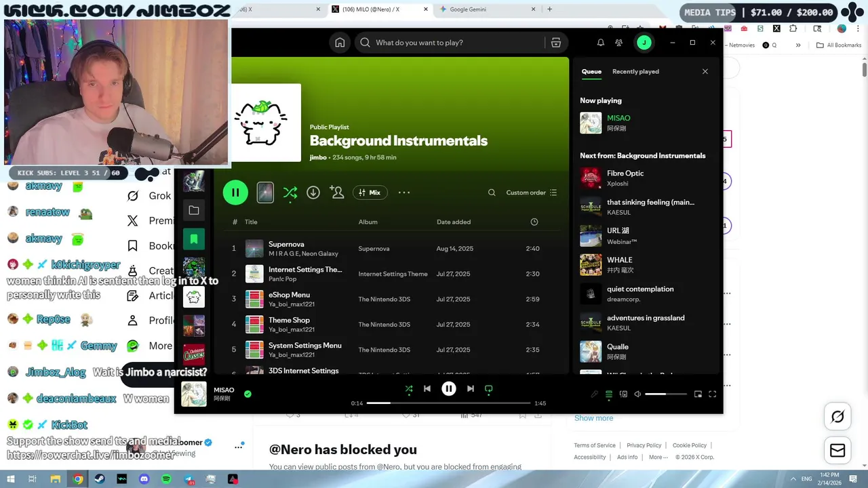Open the Browse icon in search bar
This screenshot has height=488, width=868.
click(x=556, y=43)
